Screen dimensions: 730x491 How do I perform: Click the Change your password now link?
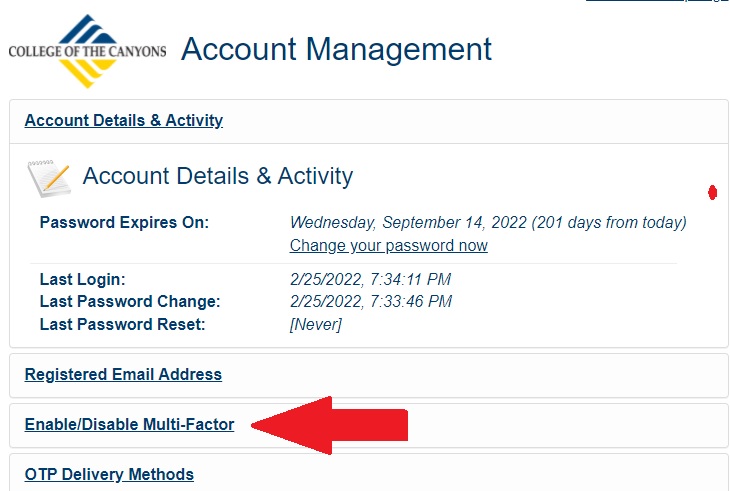[x=388, y=245]
